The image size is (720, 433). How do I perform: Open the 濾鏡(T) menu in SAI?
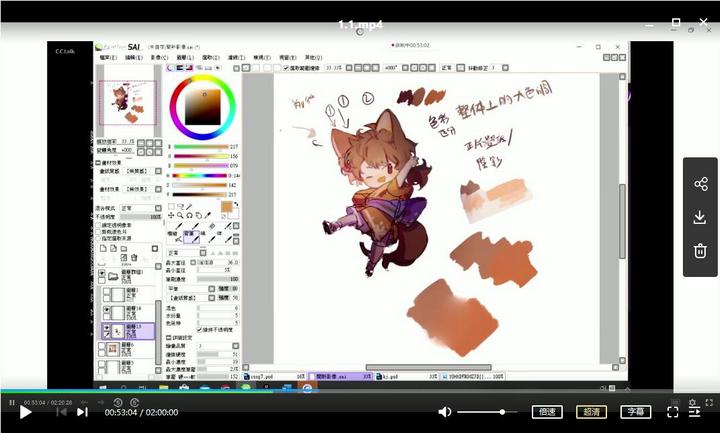[x=236, y=57]
